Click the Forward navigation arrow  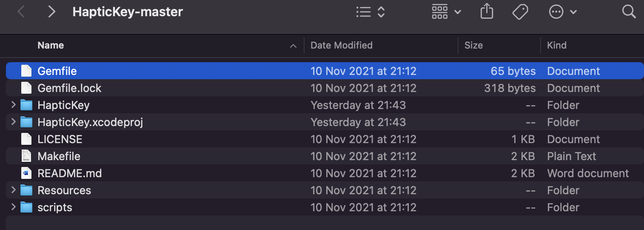(x=51, y=12)
